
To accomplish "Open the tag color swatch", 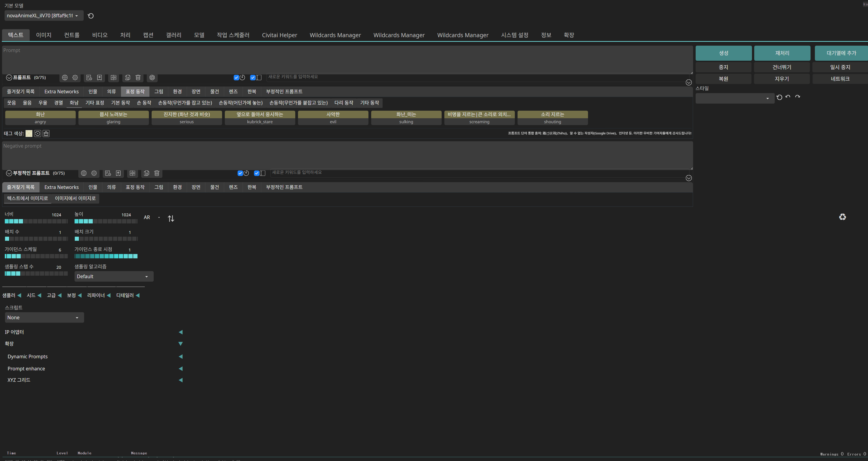I will 29,134.
